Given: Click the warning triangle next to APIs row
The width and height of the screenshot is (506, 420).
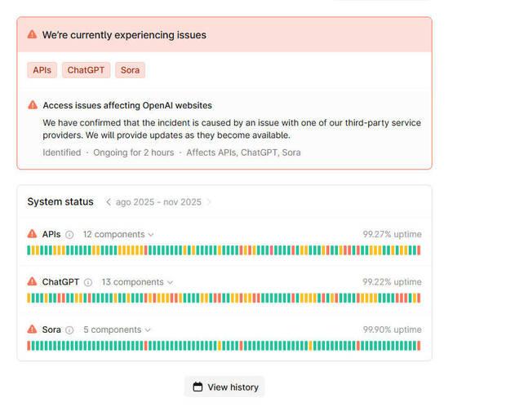Looking at the screenshot, I should point(32,234).
